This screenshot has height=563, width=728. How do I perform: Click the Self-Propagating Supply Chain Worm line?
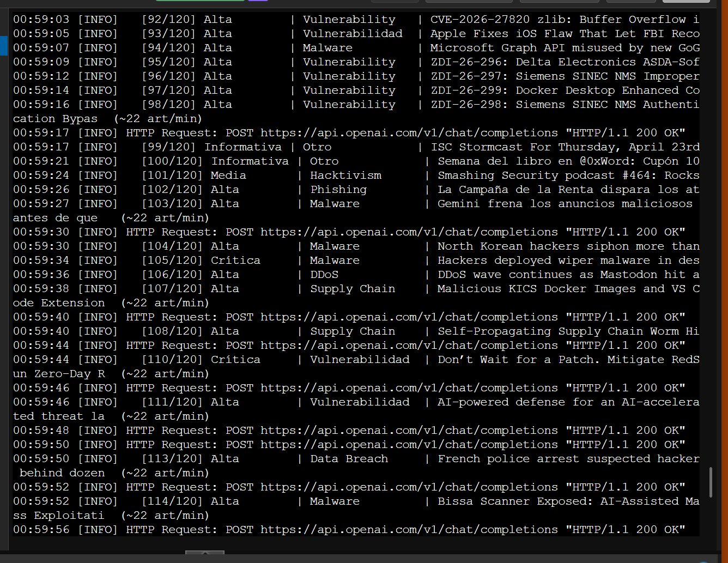tap(568, 331)
